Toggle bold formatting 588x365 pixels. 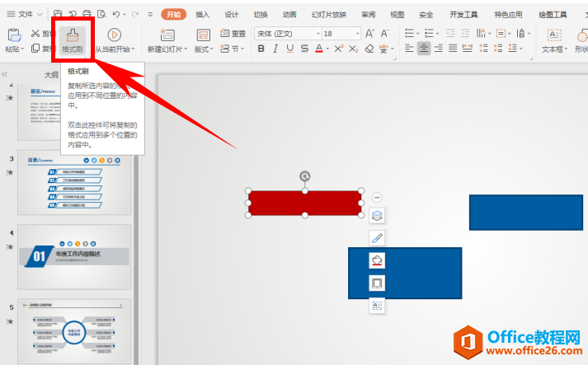[x=261, y=49]
